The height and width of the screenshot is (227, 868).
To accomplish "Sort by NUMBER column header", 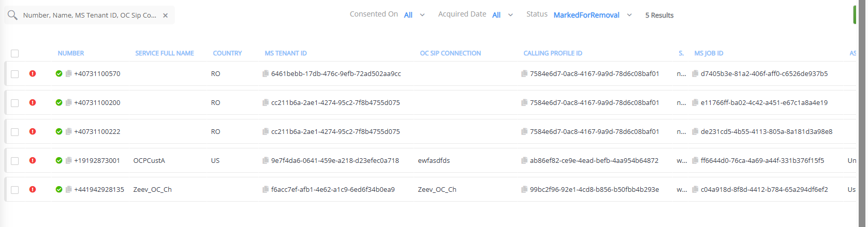I will pyautogui.click(x=71, y=53).
